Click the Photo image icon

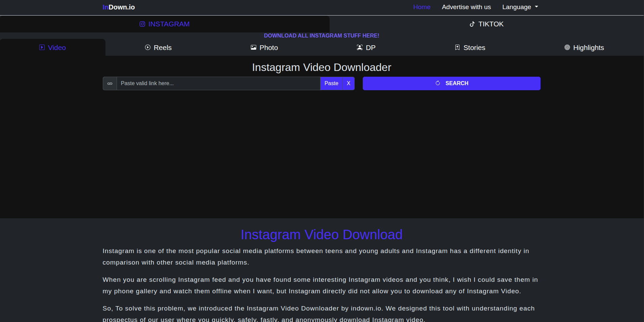click(254, 47)
